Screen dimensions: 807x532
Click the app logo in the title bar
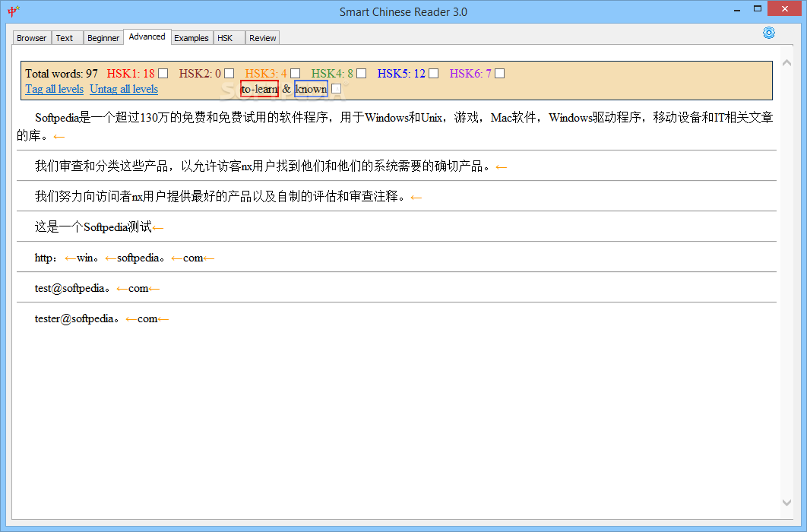click(14, 11)
